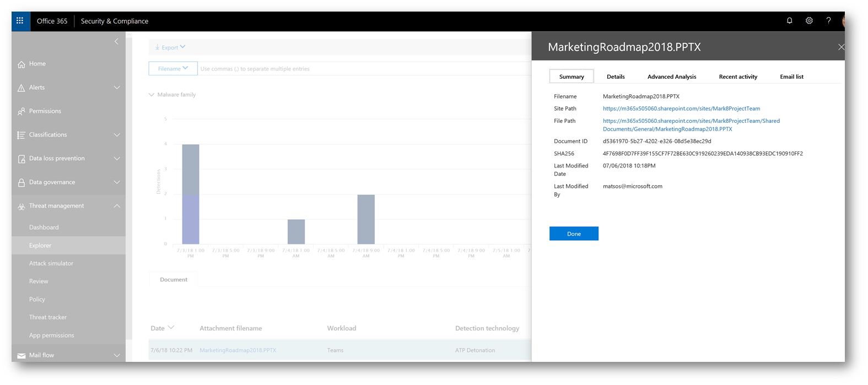Click the 07/06/2018 10:18PM date value

pyautogui.click(x=629, y=166)
